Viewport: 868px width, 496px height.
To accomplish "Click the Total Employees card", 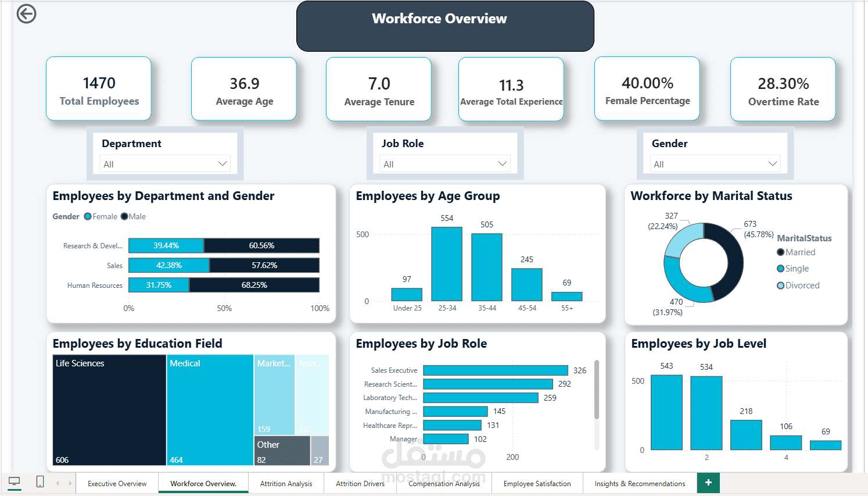I will tap(99, 88).
